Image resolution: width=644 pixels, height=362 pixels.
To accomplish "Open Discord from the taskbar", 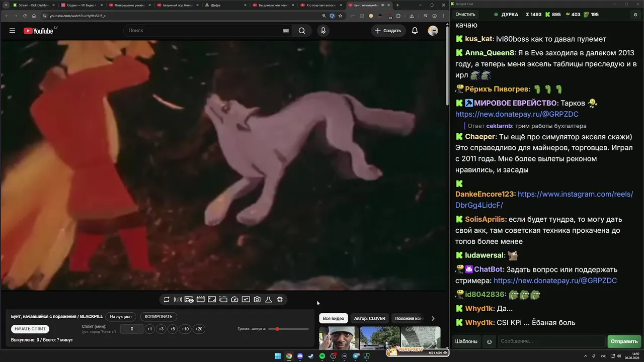I will click(300, 356).
